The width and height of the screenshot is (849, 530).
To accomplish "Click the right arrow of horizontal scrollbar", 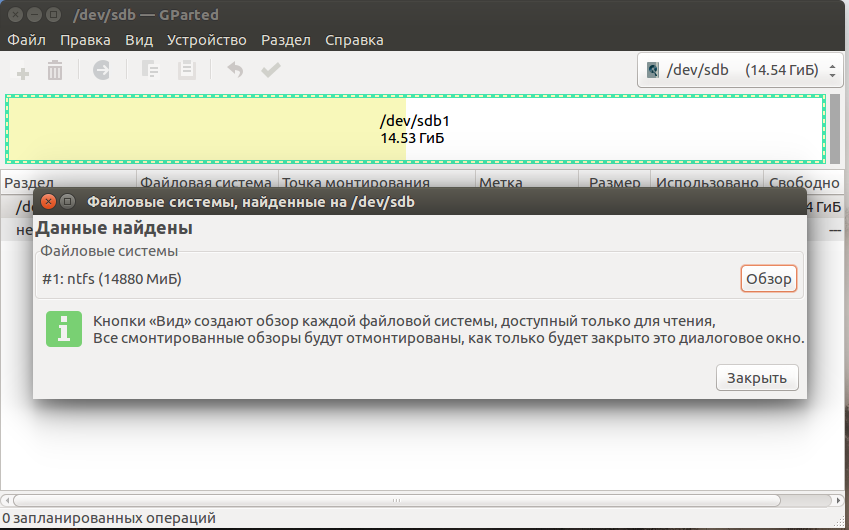I will pos(839,500).
